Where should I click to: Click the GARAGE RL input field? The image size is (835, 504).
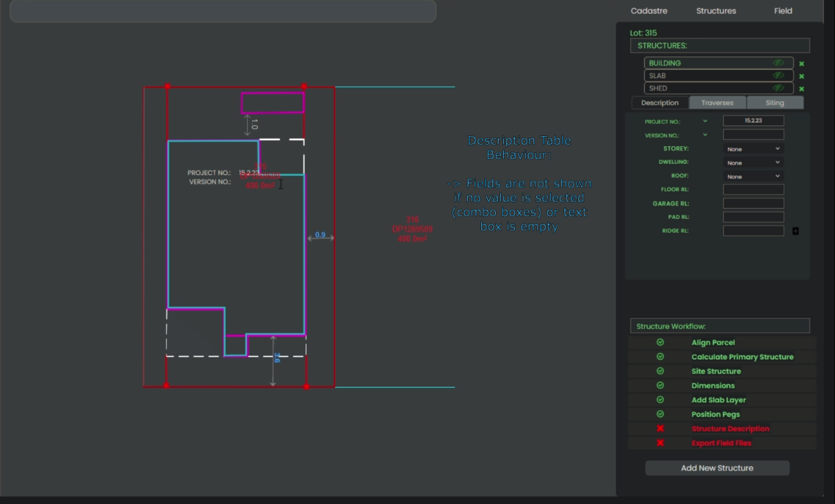point(754,203)
